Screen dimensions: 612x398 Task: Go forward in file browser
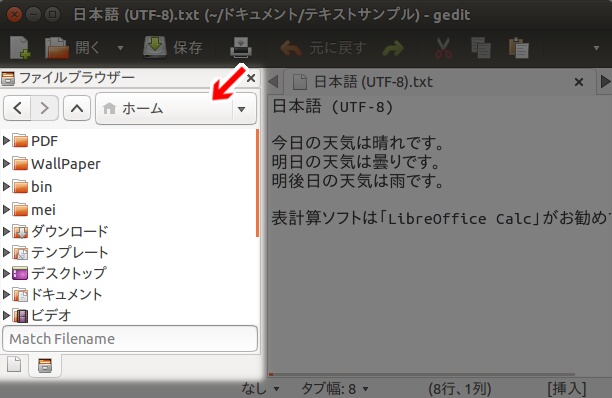pos(44,108)
